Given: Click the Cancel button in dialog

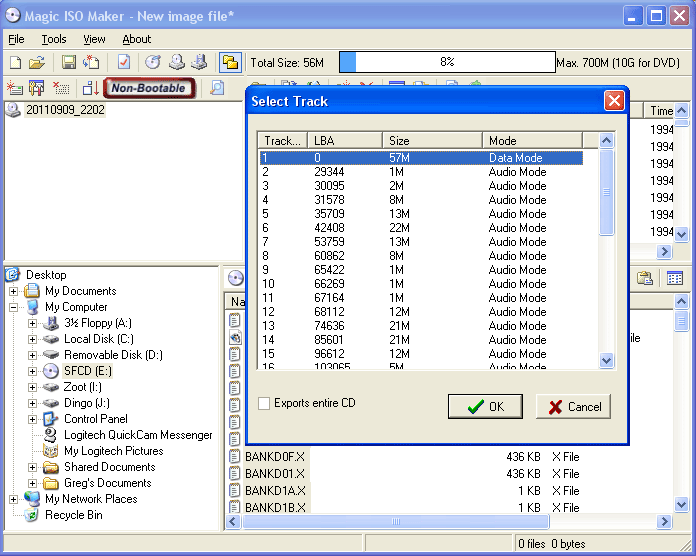Looking at the screenshot, I should [574, 406].
